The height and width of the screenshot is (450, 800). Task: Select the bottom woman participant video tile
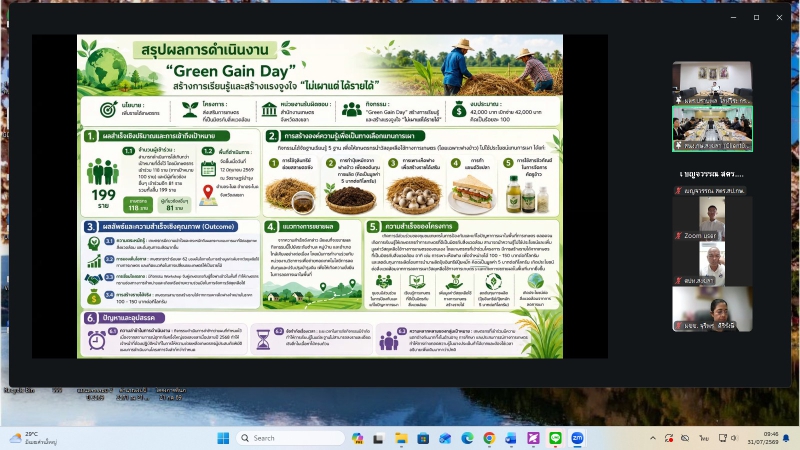pos(712,309)
